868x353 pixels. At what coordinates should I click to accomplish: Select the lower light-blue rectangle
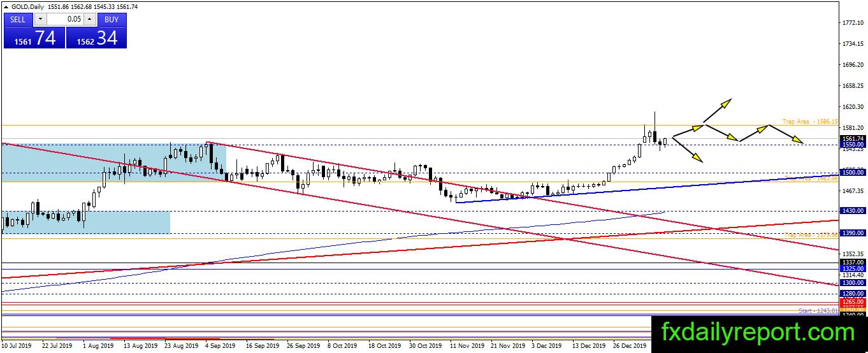[x=86, y=222]
